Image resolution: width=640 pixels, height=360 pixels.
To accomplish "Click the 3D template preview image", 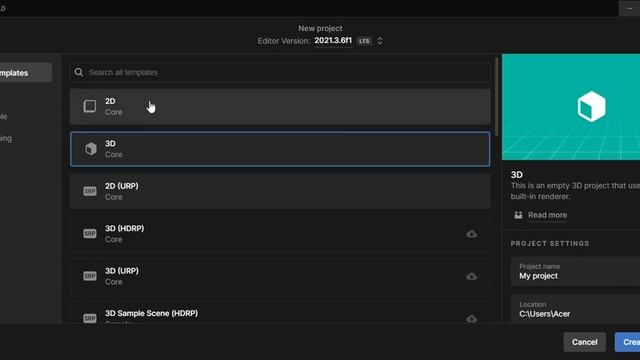I will (571, 107).
